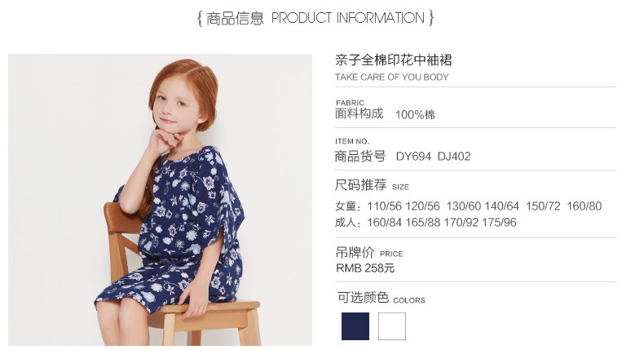
Task: Click item number DY694
Action: pos(413,157)
